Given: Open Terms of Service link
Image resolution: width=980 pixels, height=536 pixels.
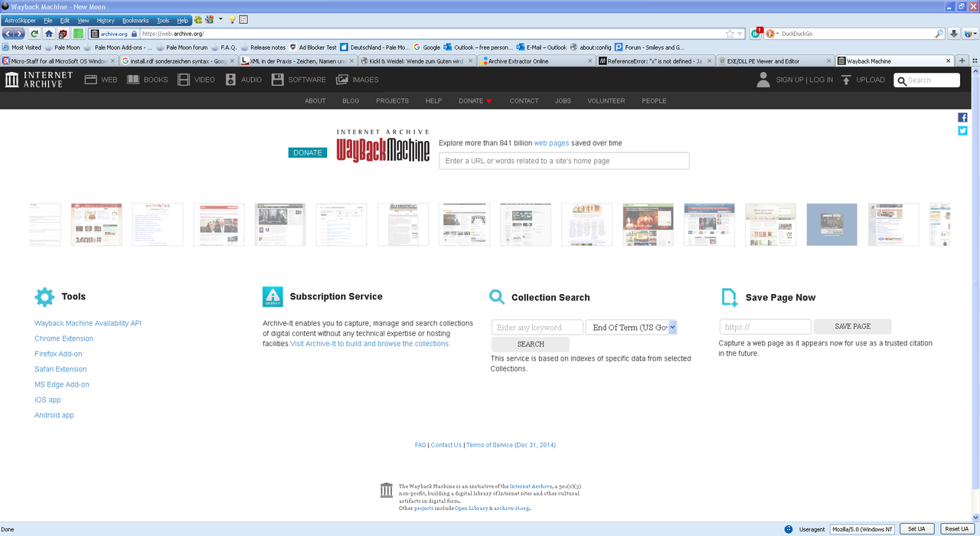Looking at the screenshot, I should click(511, 445).
